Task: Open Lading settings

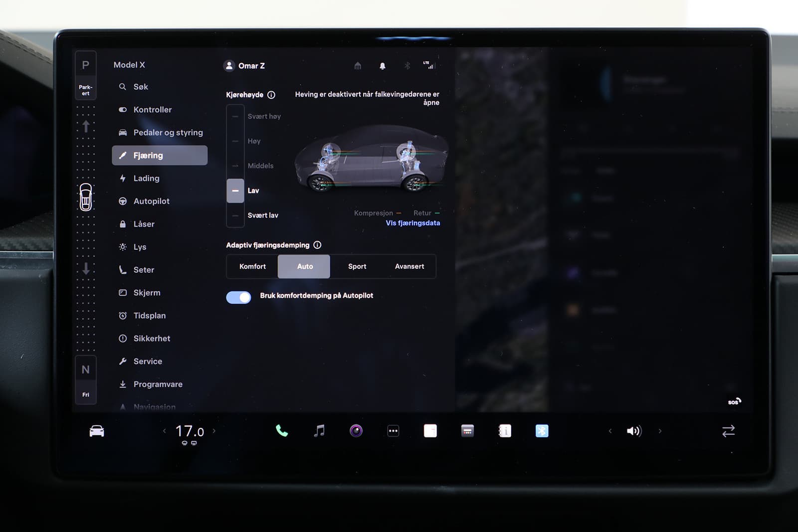Action: click(x=160, y=178)
